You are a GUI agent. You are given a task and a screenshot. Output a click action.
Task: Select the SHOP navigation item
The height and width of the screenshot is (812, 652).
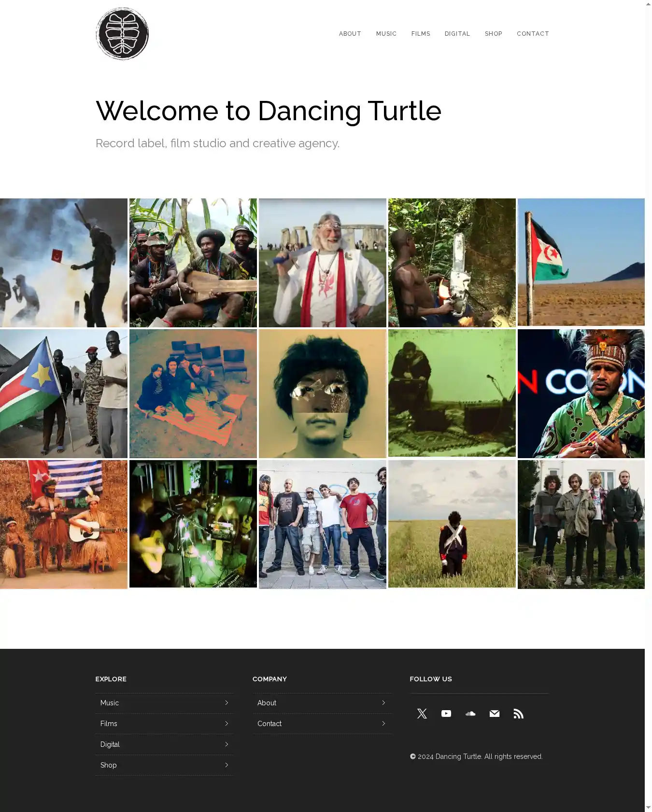pos(494,34)
